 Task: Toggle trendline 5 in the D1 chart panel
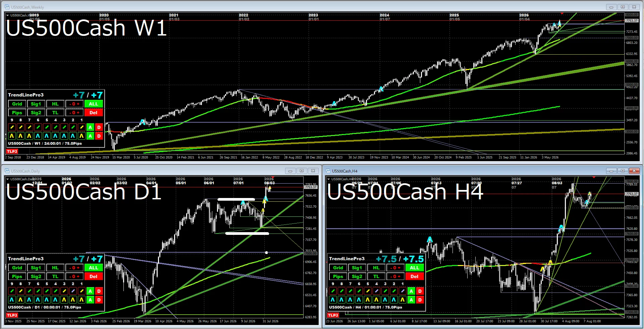47,291
